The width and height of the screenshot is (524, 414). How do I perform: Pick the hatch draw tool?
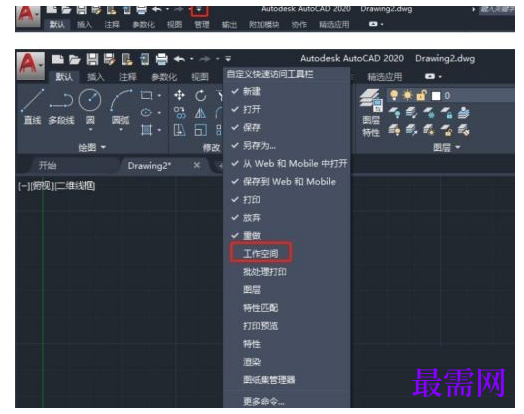[x=146, y=130]
